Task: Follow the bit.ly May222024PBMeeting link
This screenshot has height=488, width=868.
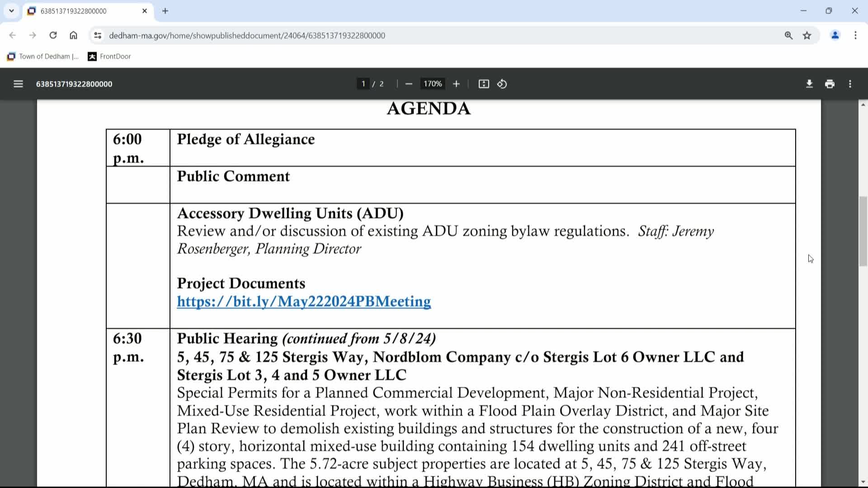Action: 304,301
